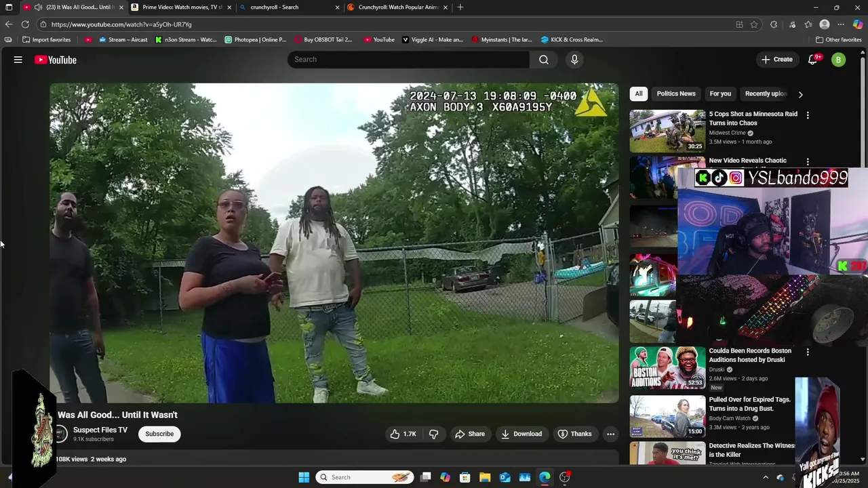
Task: Open Microsoft Store from taskbar
Action: [465, 477]
